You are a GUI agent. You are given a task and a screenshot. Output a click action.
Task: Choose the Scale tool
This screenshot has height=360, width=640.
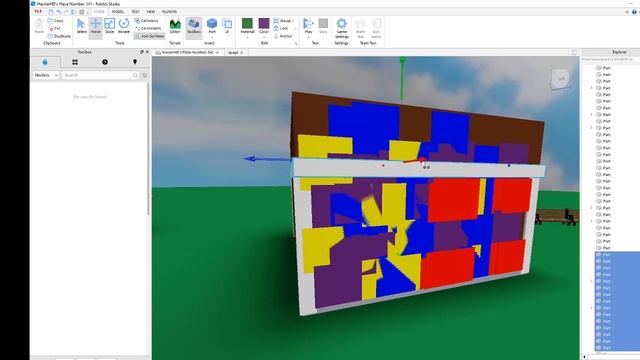click(x=109, y=26)
